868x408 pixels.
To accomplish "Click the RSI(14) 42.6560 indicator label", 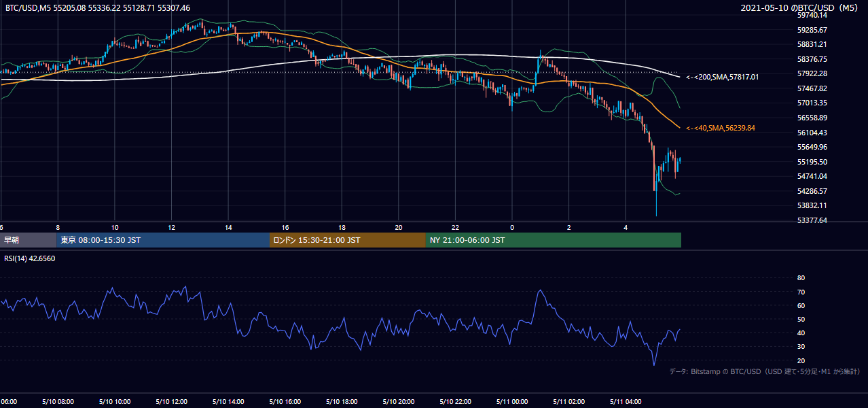I will pyautogui.click(x=30, y=258).
